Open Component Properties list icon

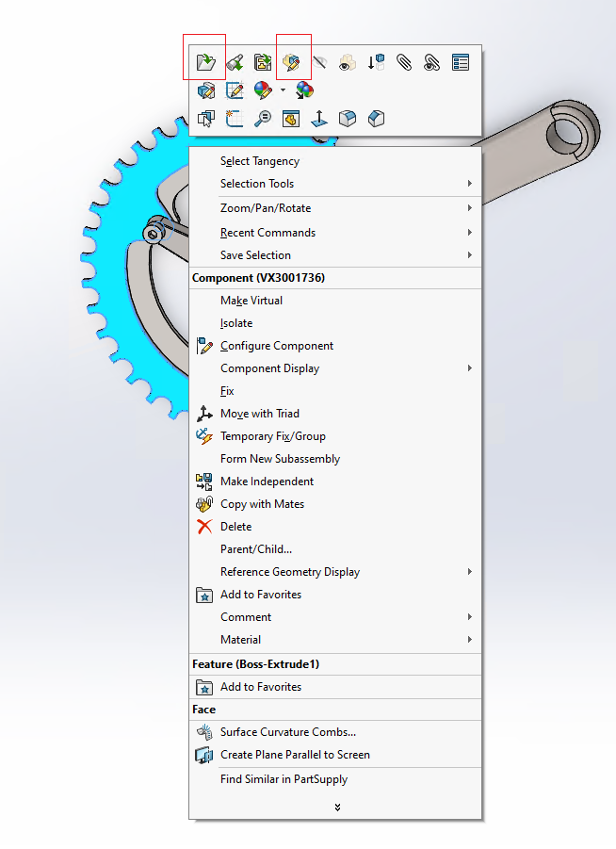coord(461,63)
